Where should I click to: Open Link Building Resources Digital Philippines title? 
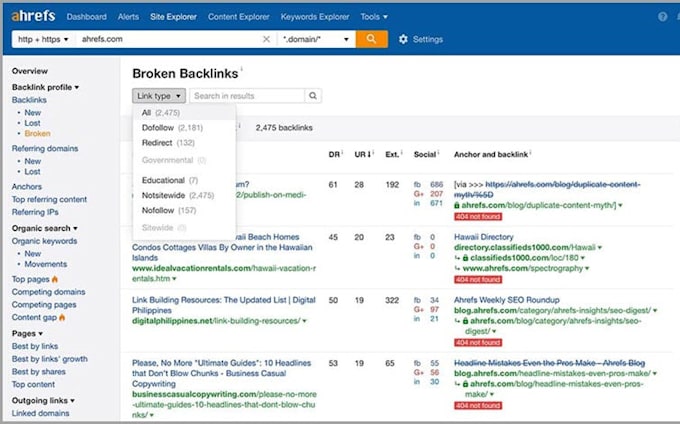point(224,305)
